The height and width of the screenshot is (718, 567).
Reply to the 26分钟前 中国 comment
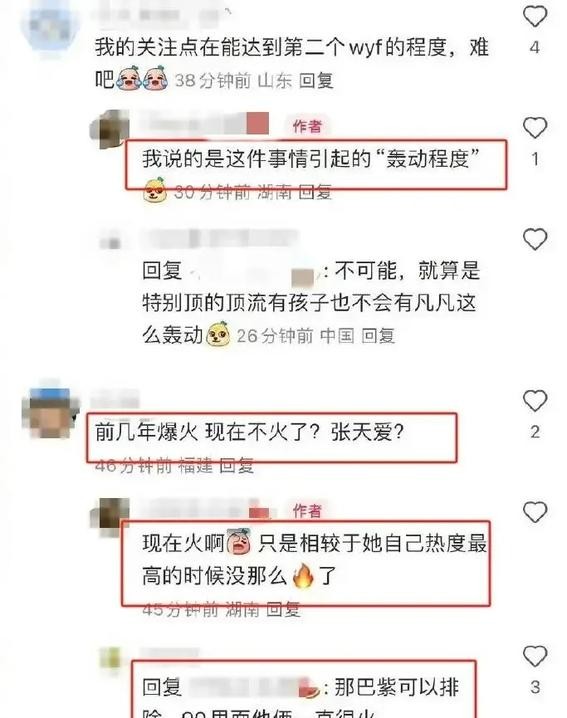tap(378, 336)
